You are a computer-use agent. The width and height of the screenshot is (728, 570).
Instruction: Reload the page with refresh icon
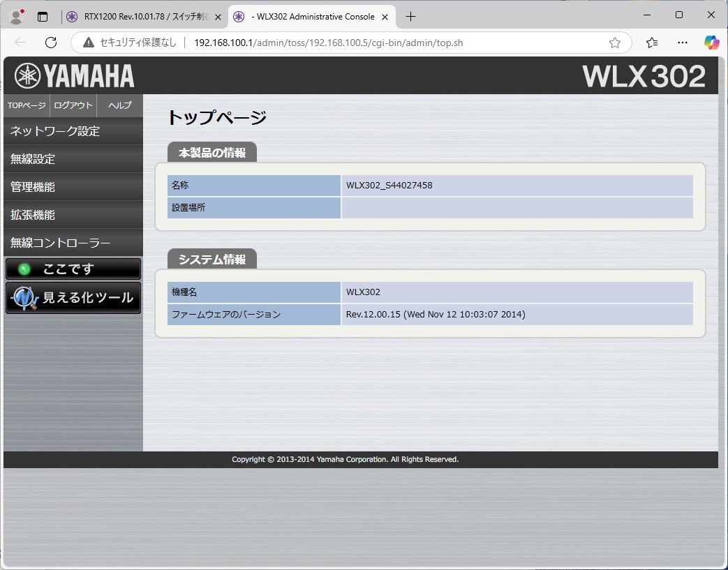[x=51, y=43]
